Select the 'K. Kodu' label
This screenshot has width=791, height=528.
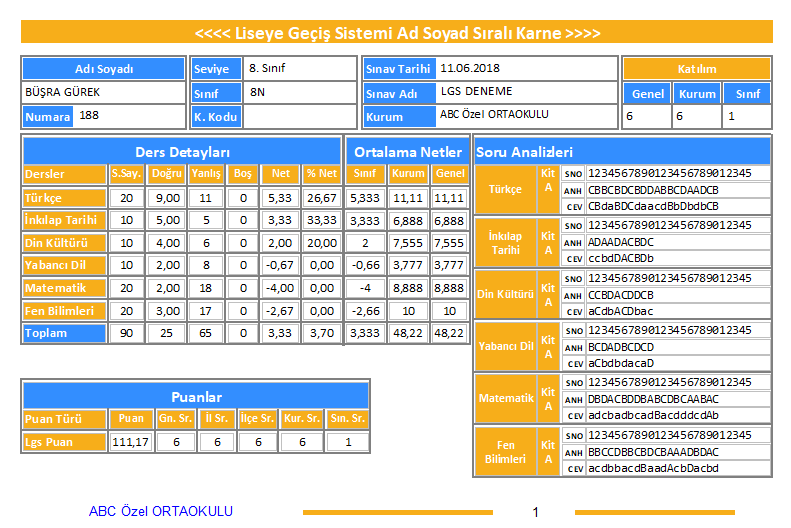[216, 116]
